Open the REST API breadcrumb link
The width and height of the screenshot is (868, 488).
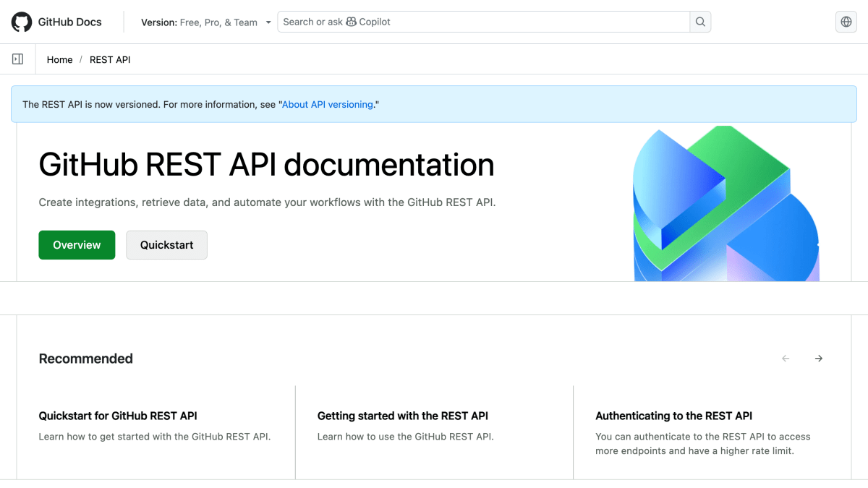coord(110,60)
